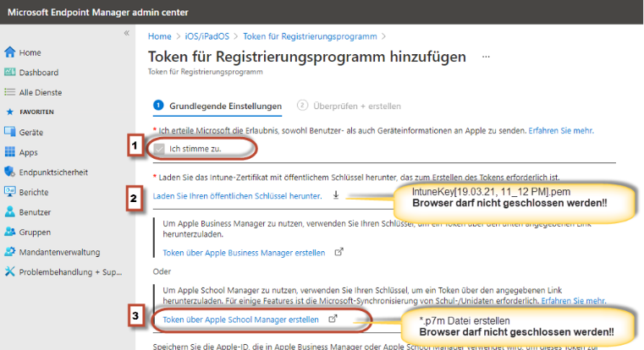
Task: Select the Alle Dienste list icon
Action: click(10, 92)
